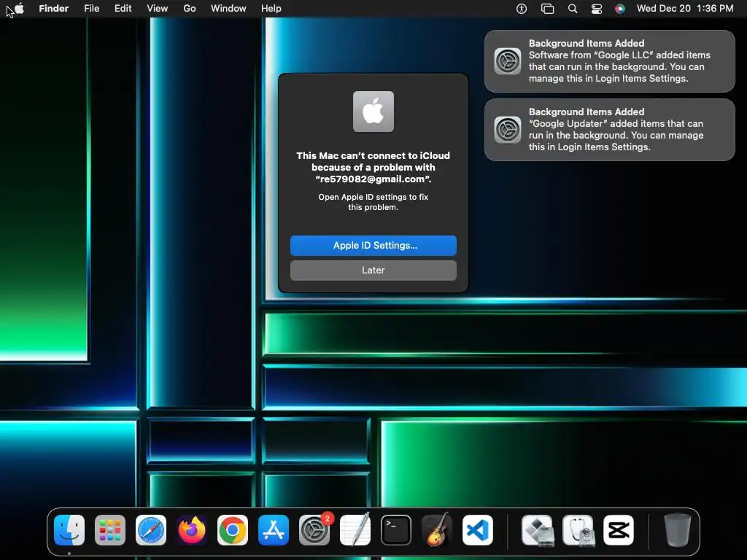
Task: Click the Apple logo in iCloud dialog
Action: pyautogui.click(x=373, y=112)
